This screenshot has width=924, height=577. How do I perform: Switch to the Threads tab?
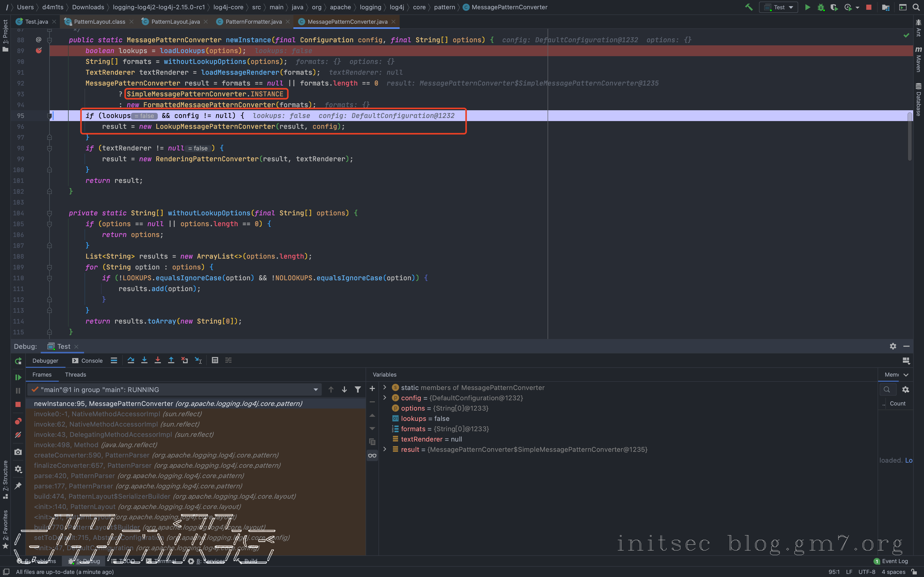pyautogui.click(x=75, y=374)
